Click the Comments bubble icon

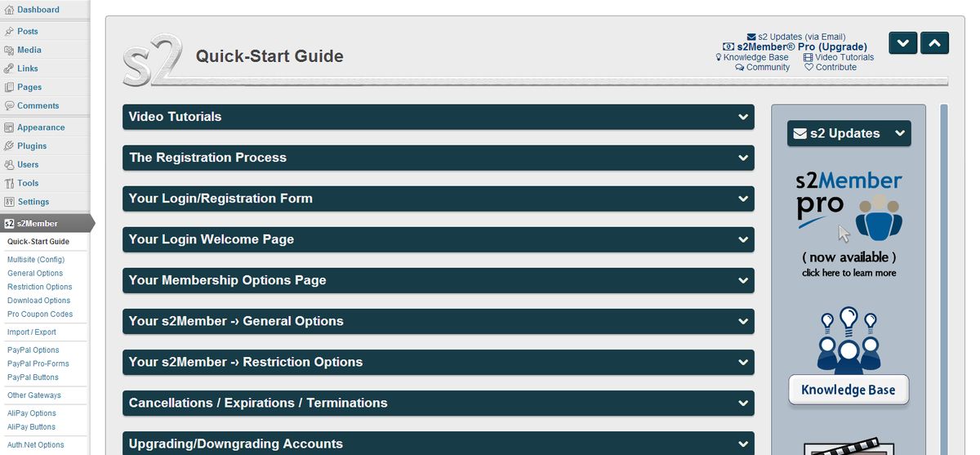tap(9, 106)
